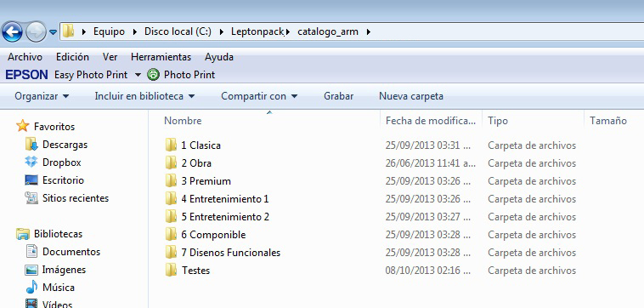Screen dimensions: 644x308
Task: Open Dropbox under Favoritos
Action: 62,163
